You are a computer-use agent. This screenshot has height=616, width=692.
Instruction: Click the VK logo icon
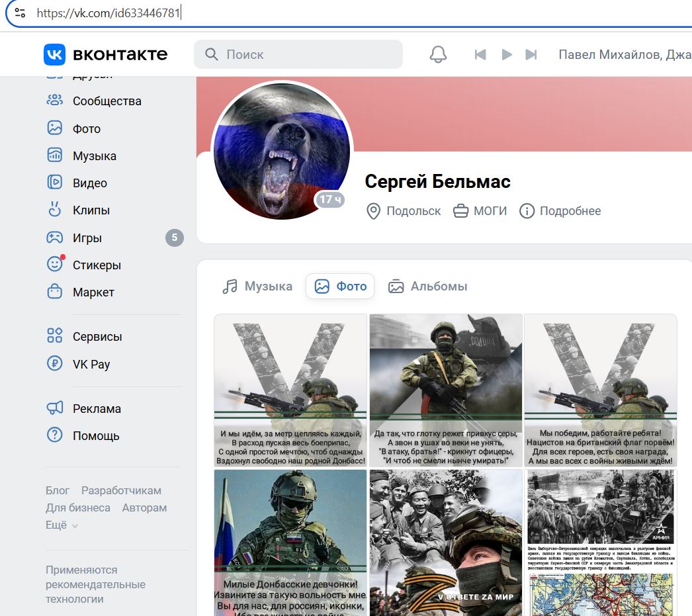coord(54,54)
